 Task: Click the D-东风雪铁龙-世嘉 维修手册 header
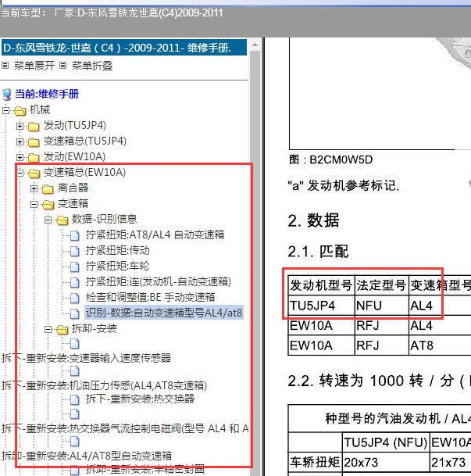tap(124, 48)
